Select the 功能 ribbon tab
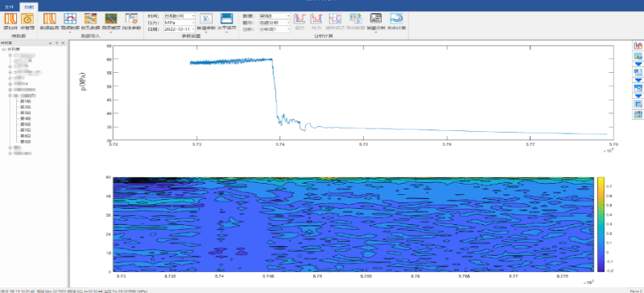 [28, 7]
